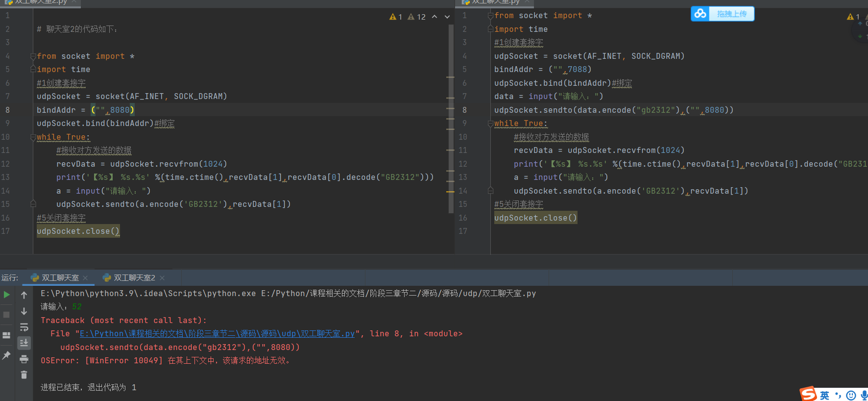This screenshot has width=868, height=401.
Task: Pin the run tab with the pushpin icon
Action: [7, 355]
